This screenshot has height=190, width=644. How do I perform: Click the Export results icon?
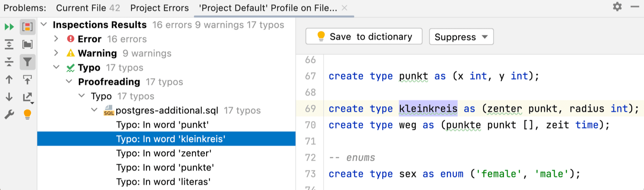(27, 97)
